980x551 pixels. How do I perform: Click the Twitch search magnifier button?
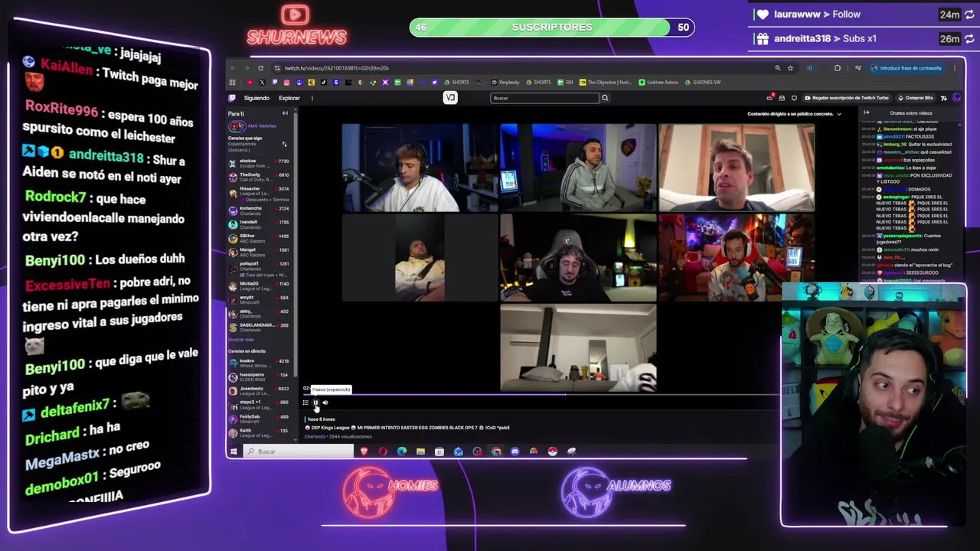(x=605, y=98)
